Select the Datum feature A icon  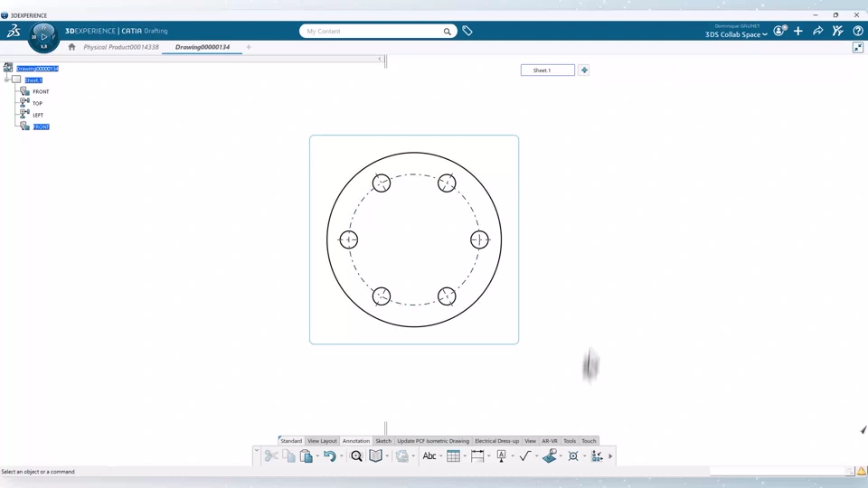(x=502, y=455)
